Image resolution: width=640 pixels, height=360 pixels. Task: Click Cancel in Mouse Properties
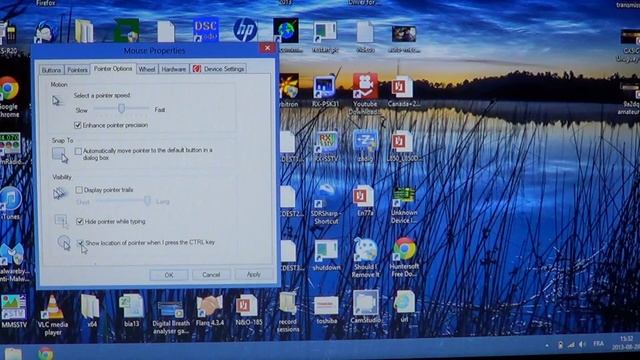coord(211,275)
